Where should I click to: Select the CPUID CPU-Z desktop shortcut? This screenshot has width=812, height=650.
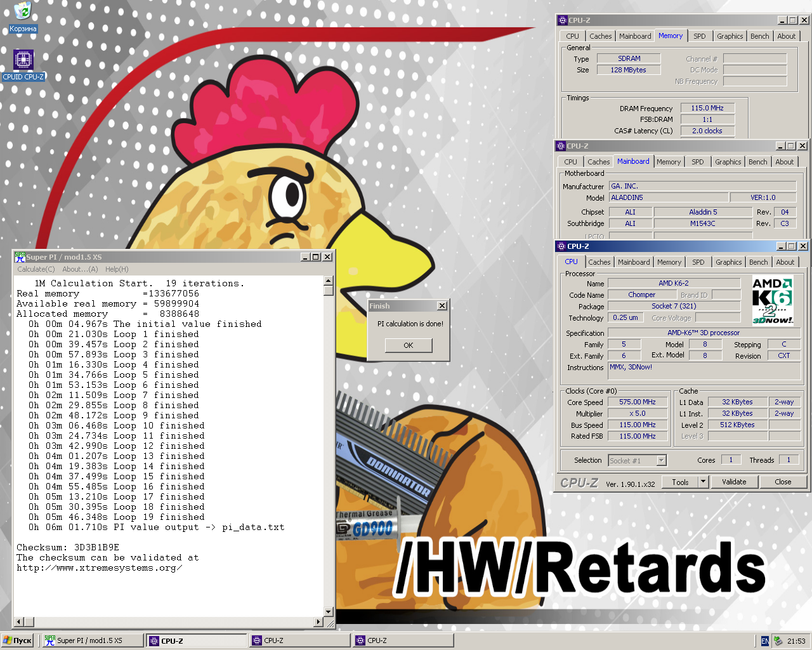point(23,65)
